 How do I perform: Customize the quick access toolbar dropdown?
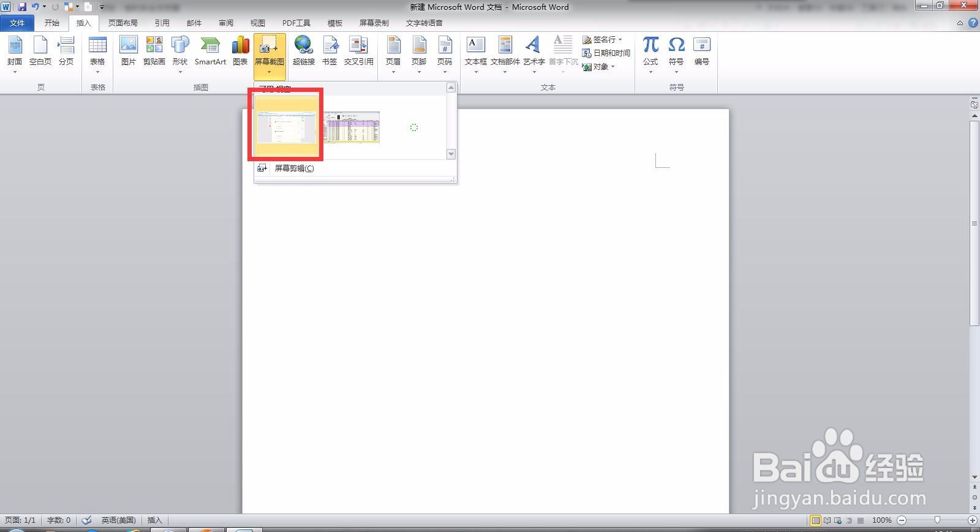102,7
